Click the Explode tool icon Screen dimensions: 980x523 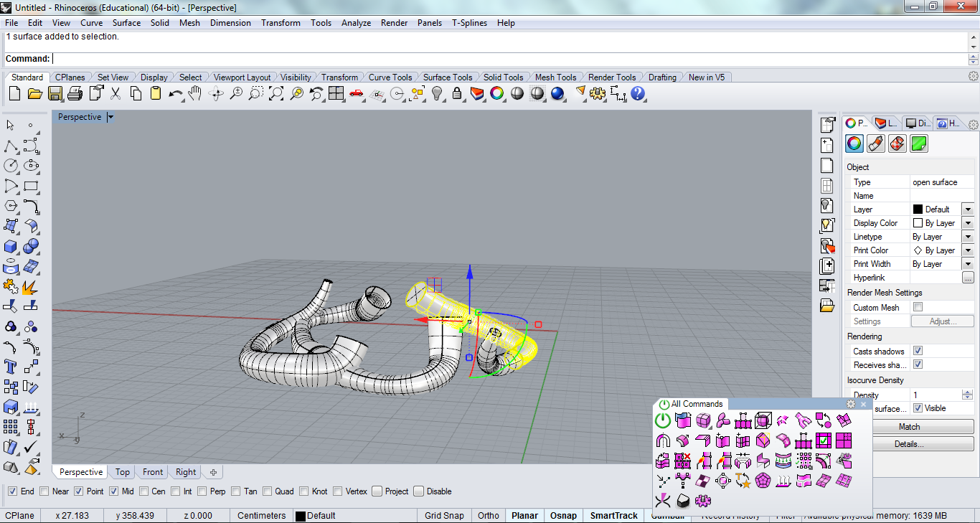tap(30, 287)
